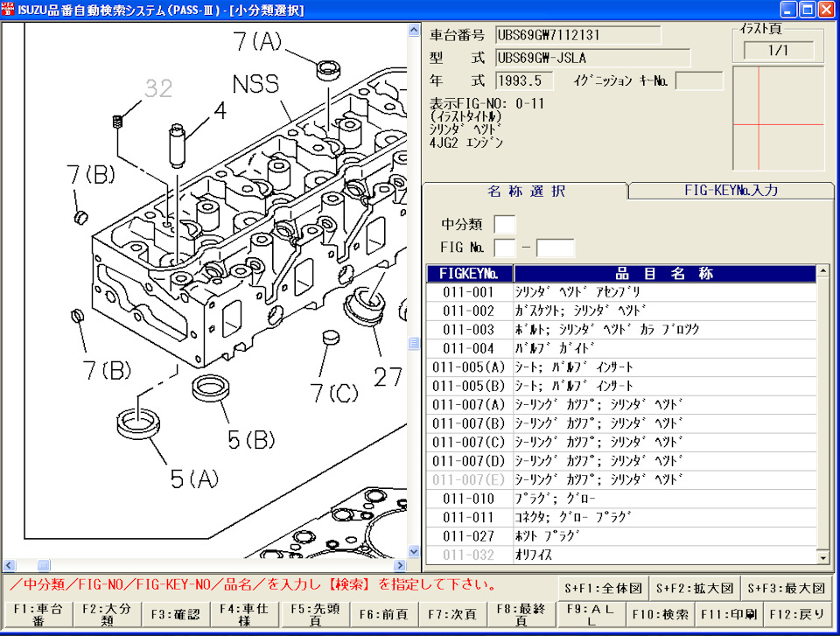Click the diagram horizontal scrollbar thumb

pos(44,565)
